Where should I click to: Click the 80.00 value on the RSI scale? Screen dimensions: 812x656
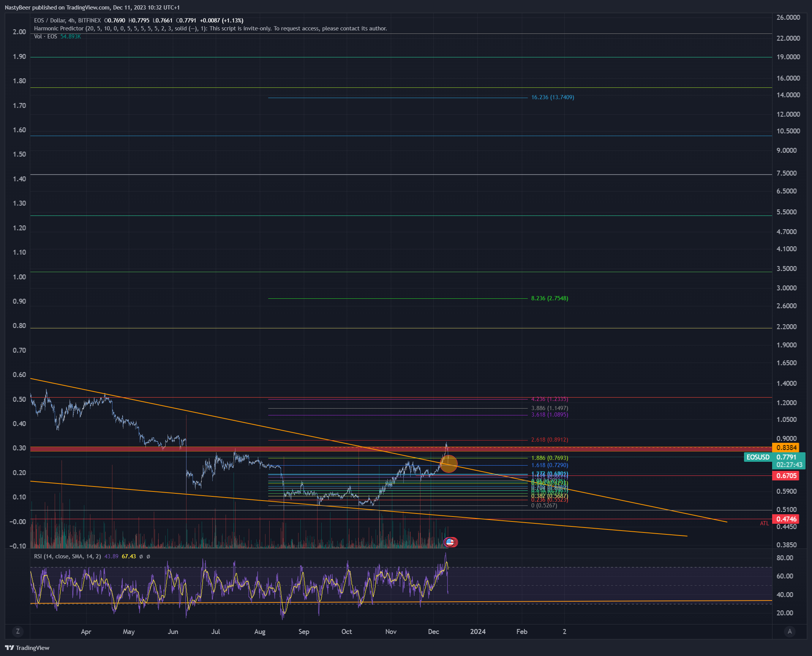click(785, 558)
